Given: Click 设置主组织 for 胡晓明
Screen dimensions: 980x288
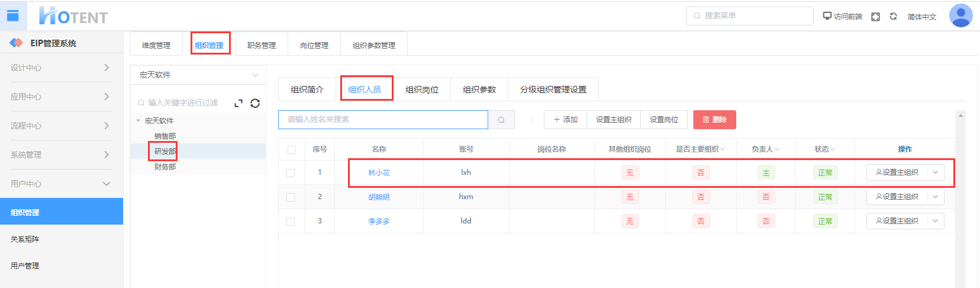Looking at the screenshot, I should click(x=897, y=197).
